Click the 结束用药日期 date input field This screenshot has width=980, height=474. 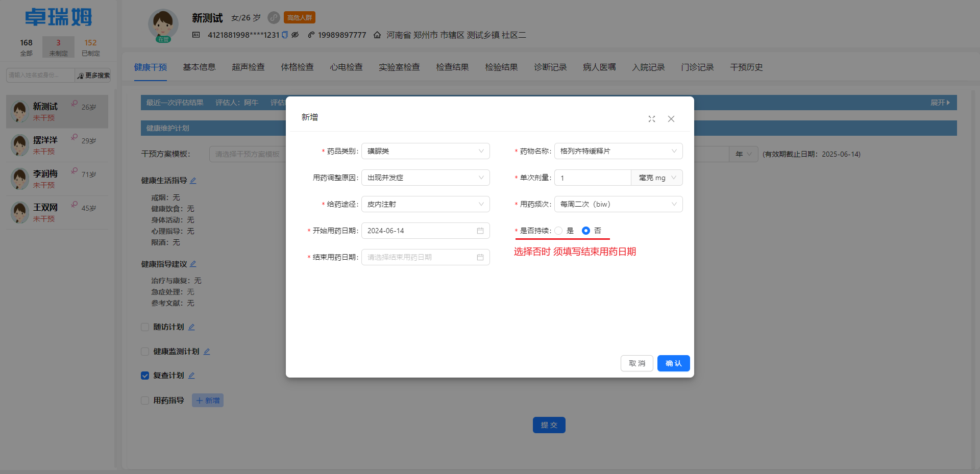coord(419,257)
